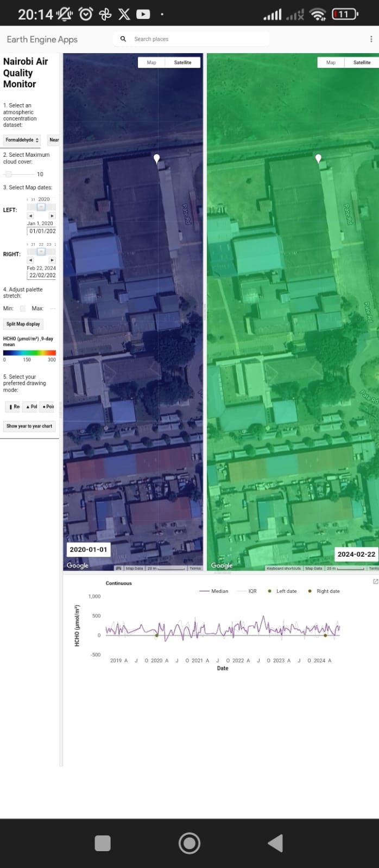Click the palette Max input box

tap(53, 308)
